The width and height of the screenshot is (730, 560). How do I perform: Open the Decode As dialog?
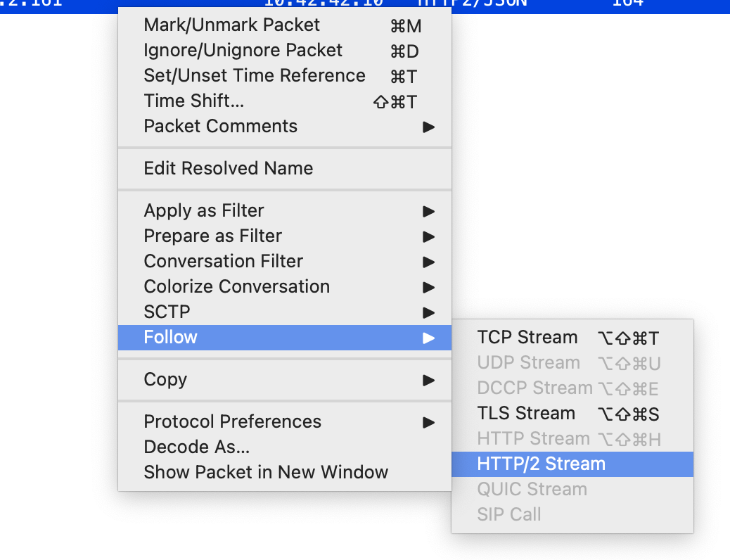(196, 447)
